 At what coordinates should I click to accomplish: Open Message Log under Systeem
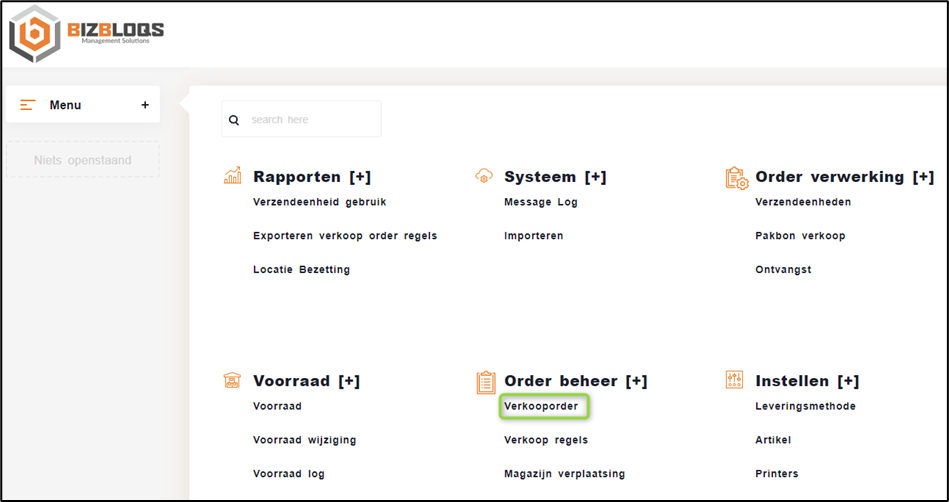(540, 202)
